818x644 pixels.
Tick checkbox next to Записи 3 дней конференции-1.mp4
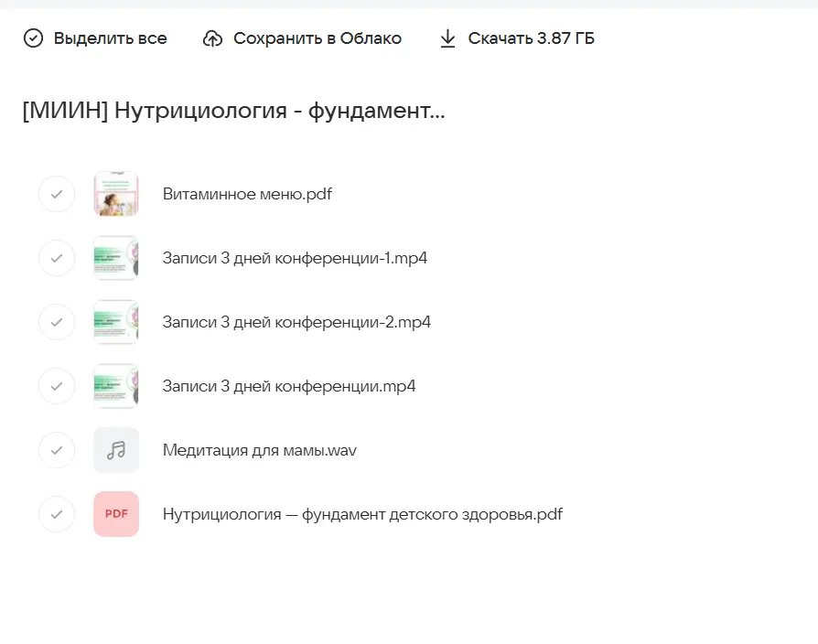[57, 258]
